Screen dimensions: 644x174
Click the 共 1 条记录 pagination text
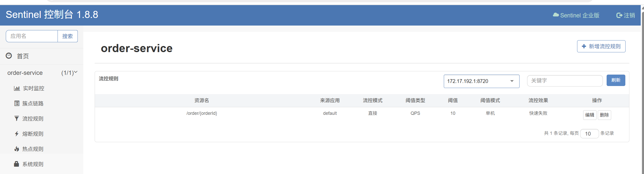click(x=556, y=133)
